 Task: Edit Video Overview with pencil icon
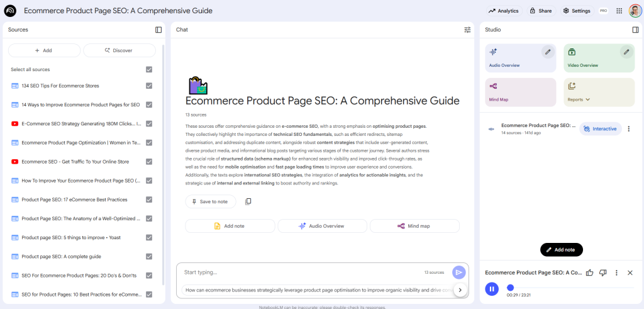coord(626,52)
